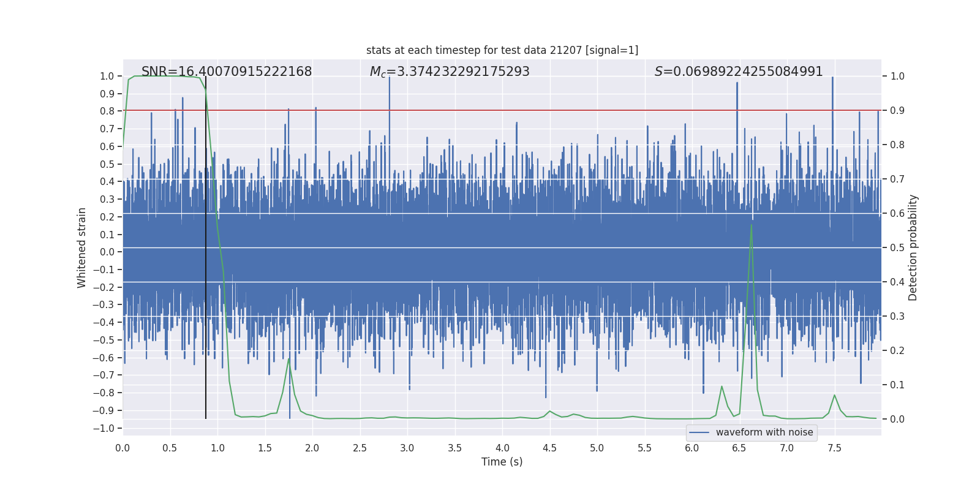Click the S=0.0698 annotation text
The height and width of the screenshot is (490, 980).
point(738,72)
